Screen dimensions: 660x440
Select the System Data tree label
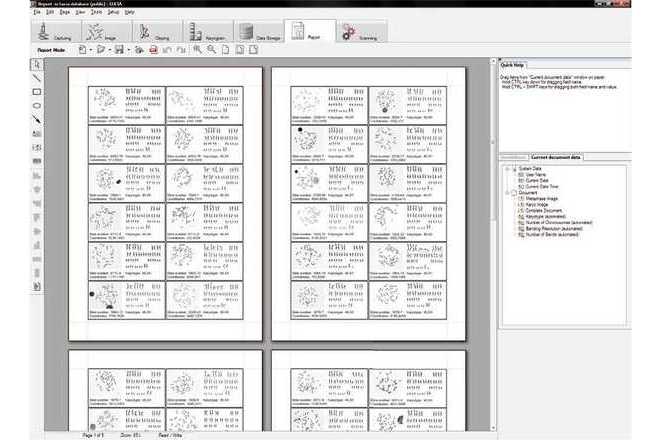point(530,168)
